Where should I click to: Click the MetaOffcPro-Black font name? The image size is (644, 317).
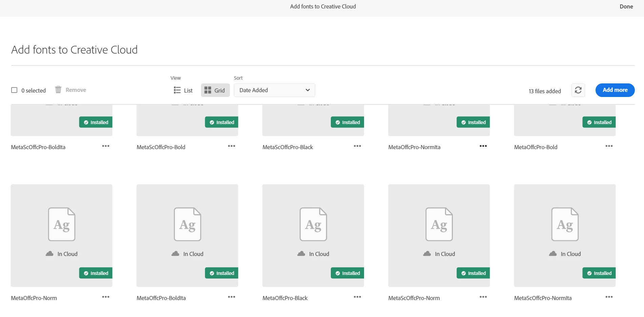pos(285,298)
